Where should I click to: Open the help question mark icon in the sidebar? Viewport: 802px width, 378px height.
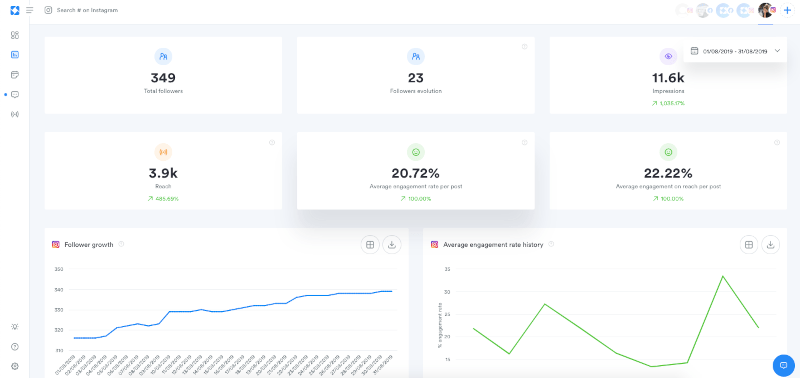pos(15,347)
